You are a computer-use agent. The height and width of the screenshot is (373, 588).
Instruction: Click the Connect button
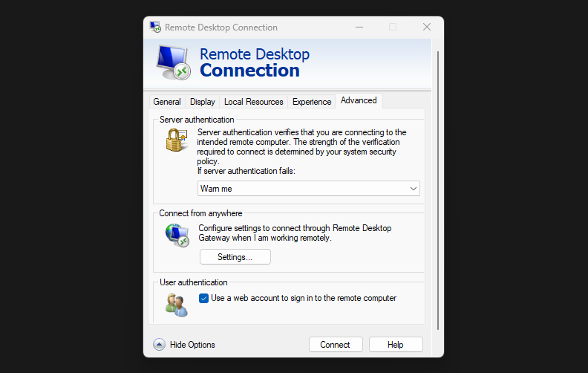pos(336,345)
